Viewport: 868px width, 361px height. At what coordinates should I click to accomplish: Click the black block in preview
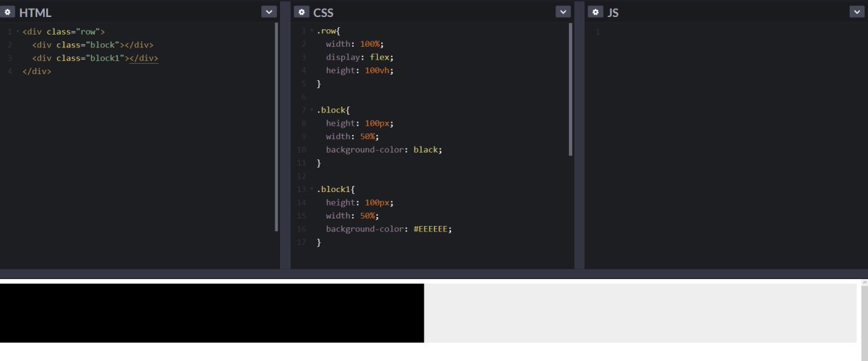click(x=212, y=313)
